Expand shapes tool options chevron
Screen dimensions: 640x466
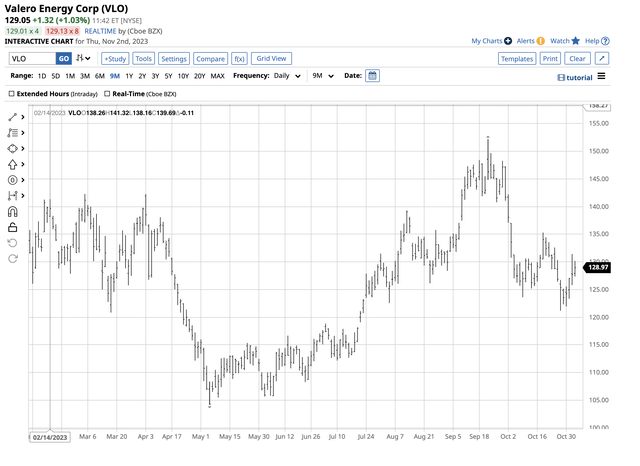23,149
